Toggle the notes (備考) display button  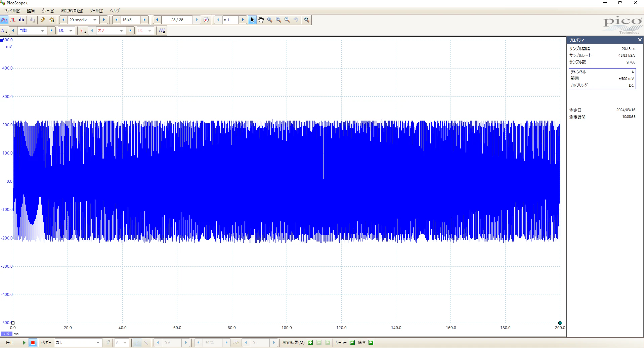coord(371,343)
